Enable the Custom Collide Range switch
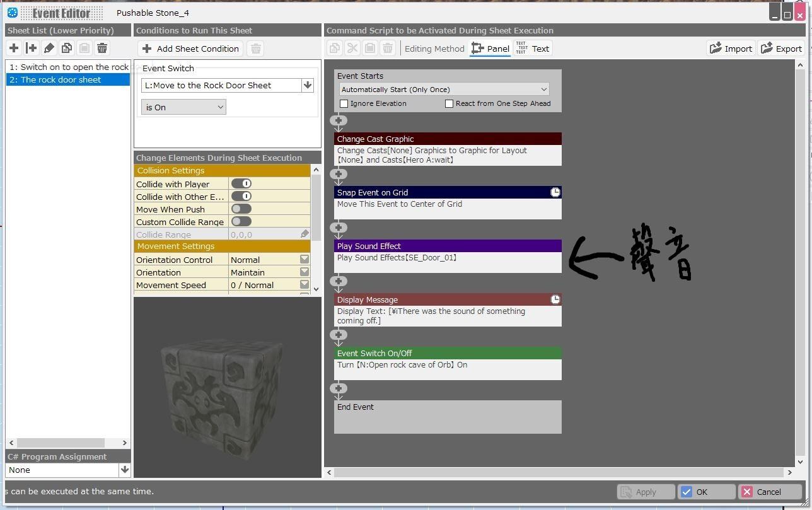Image resolution: width=812 pixels, height=510 pixels. pyautogui.click(x=241, y=221)
